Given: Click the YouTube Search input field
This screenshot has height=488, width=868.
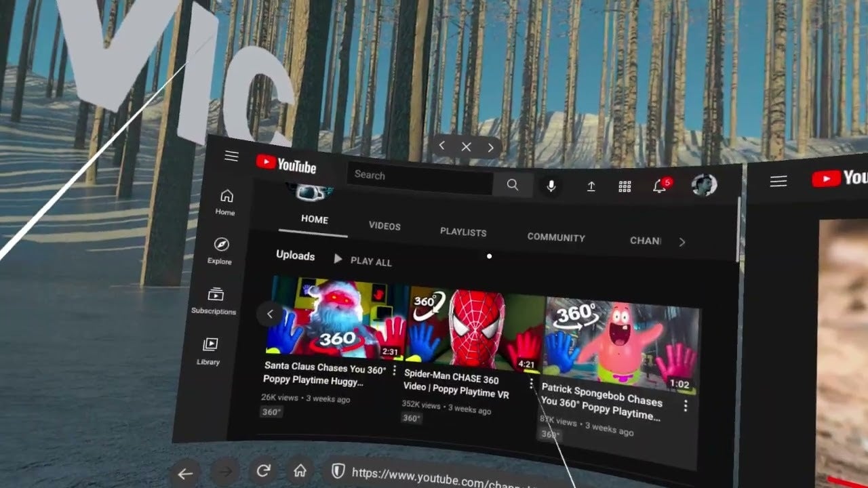Looking at the screenshot, I should click(420, 178).
